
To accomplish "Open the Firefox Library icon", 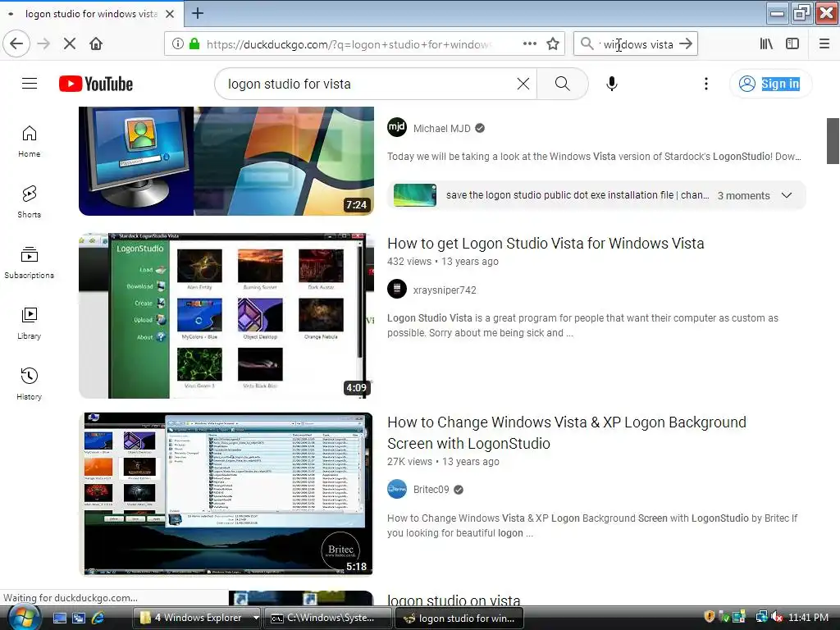I will [x=766, y=44].
